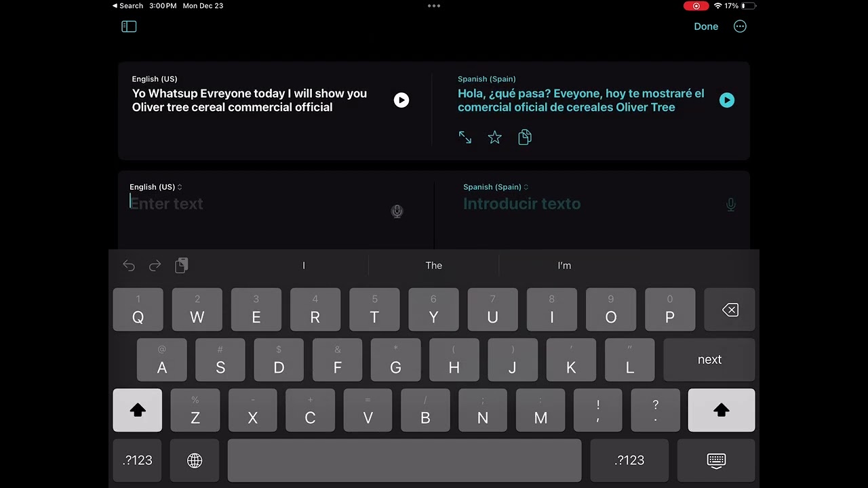Tap the I letter key
The width and height of the screenshot is (868, 488).
(x=552, y=310)
